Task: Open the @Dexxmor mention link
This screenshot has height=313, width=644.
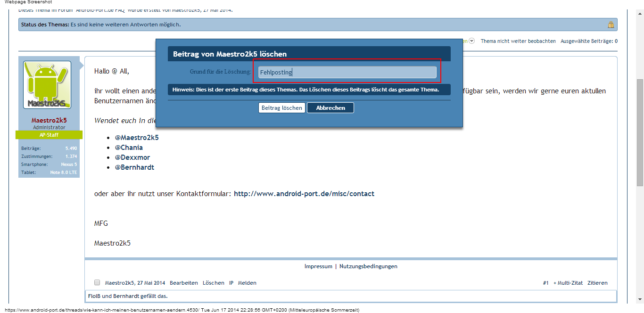Action: click(132, 157)
